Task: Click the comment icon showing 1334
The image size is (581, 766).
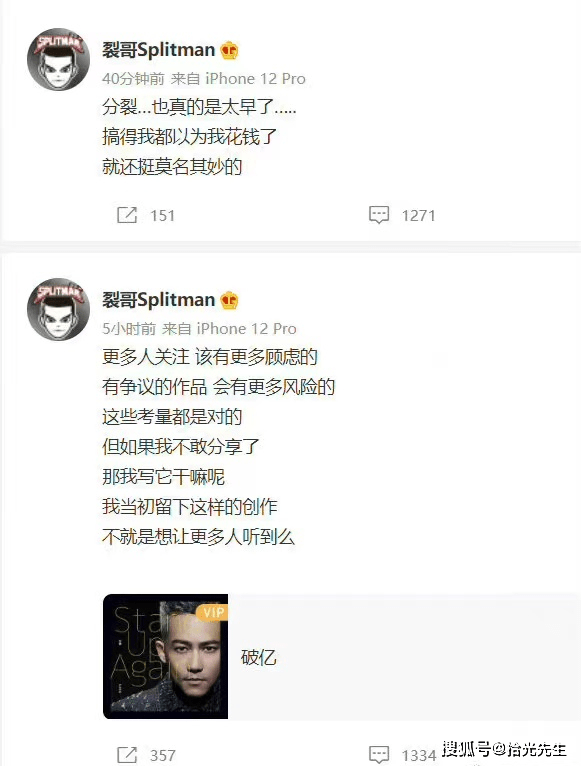Action: [379, 755]
